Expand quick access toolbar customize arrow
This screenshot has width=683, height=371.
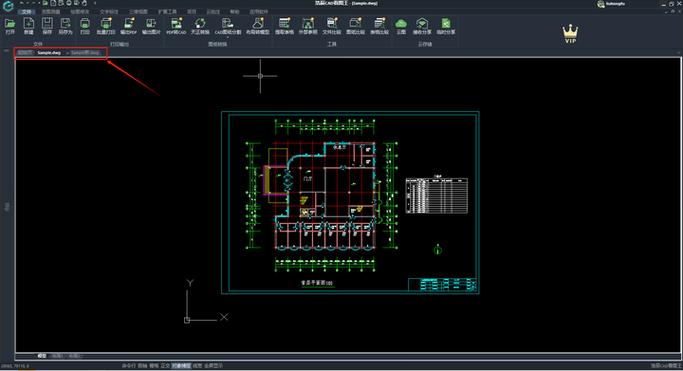(95, 3)
